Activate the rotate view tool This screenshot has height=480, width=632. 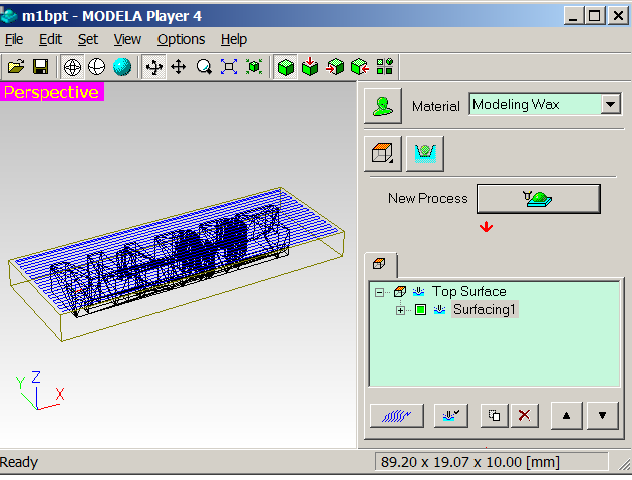point(154,66)
